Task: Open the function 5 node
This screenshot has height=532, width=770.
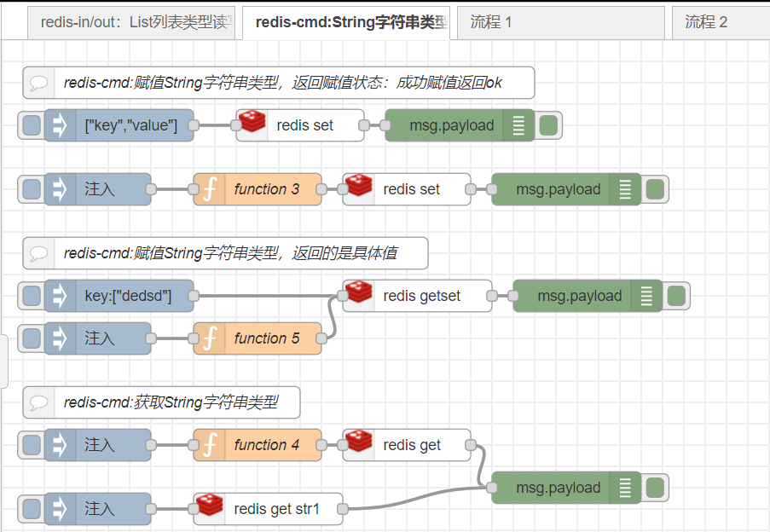Action: coord(265,338)
